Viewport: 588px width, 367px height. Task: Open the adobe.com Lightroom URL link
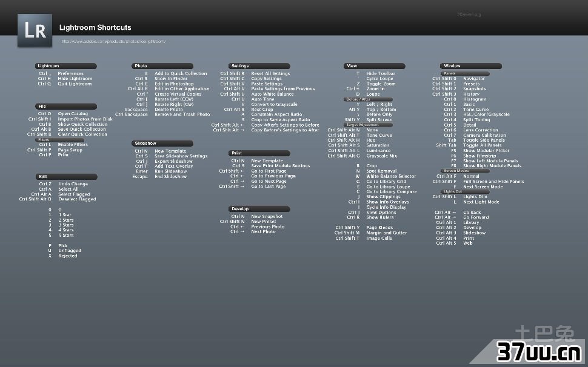113,42
